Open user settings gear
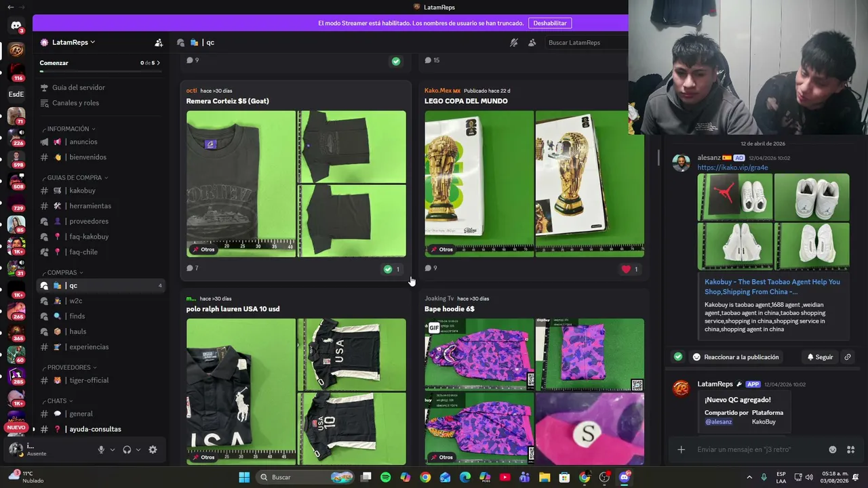Screen dimensions: 868x488 [153, 449]
